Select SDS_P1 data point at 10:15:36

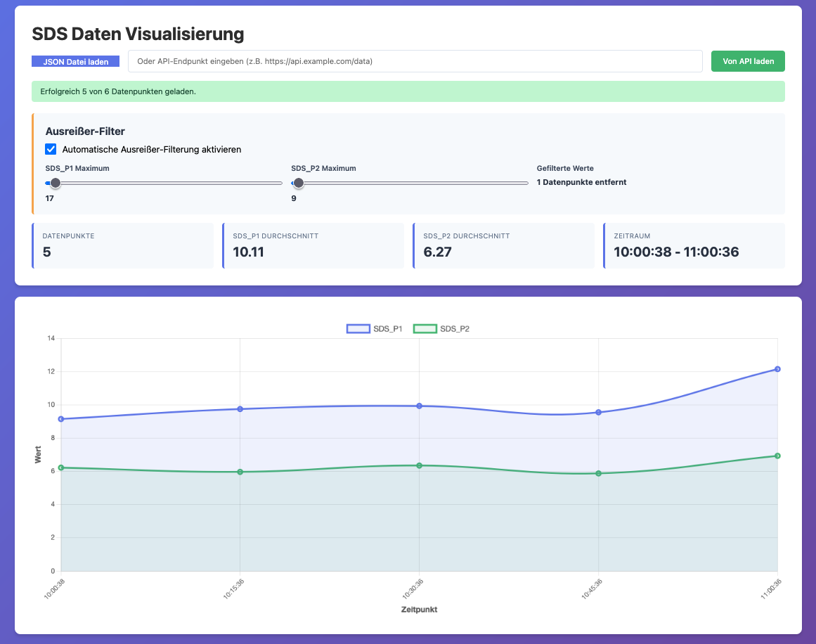pyautogui.click(x=240, y=408)
